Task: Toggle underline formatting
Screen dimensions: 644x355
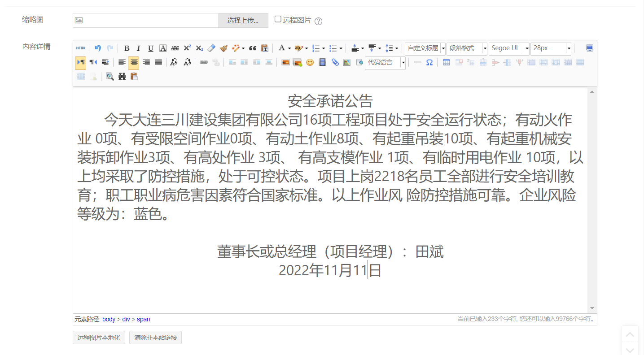Action: click(x=151, y=48)
